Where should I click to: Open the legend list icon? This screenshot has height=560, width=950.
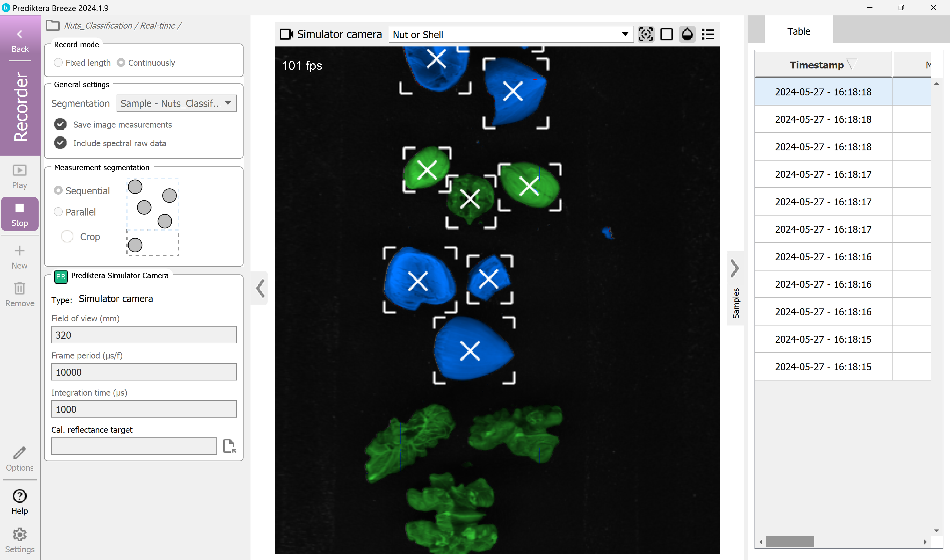pos(708,34)
